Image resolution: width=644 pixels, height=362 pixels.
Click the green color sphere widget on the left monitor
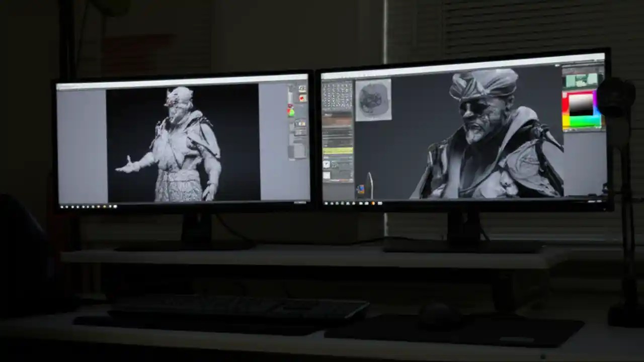click(x=291, y=113)
